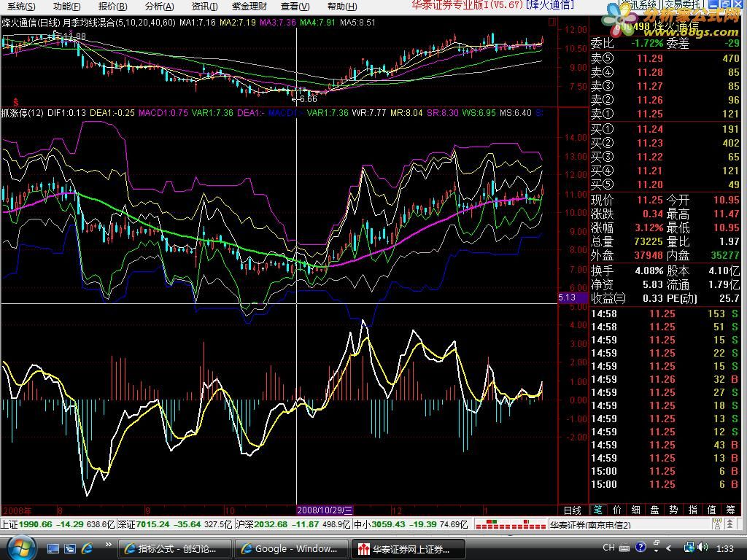
Task: Open the 分析(A) menu
Action: 159,6
